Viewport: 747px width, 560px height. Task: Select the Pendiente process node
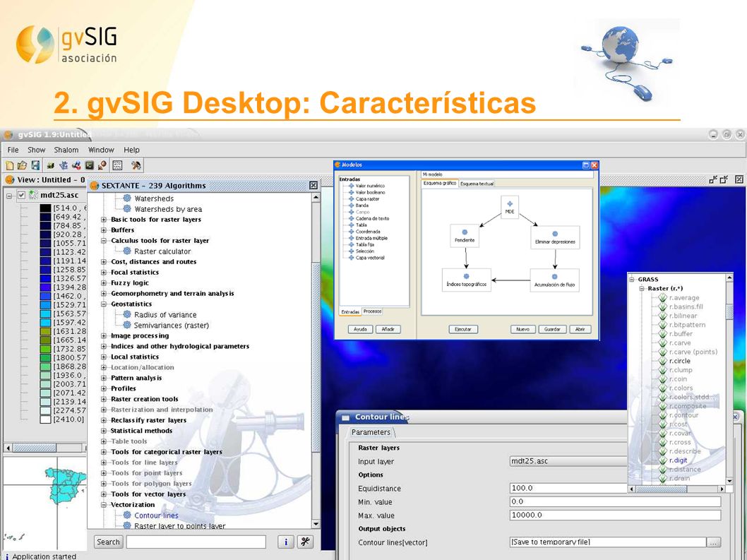tap(465, 236)
